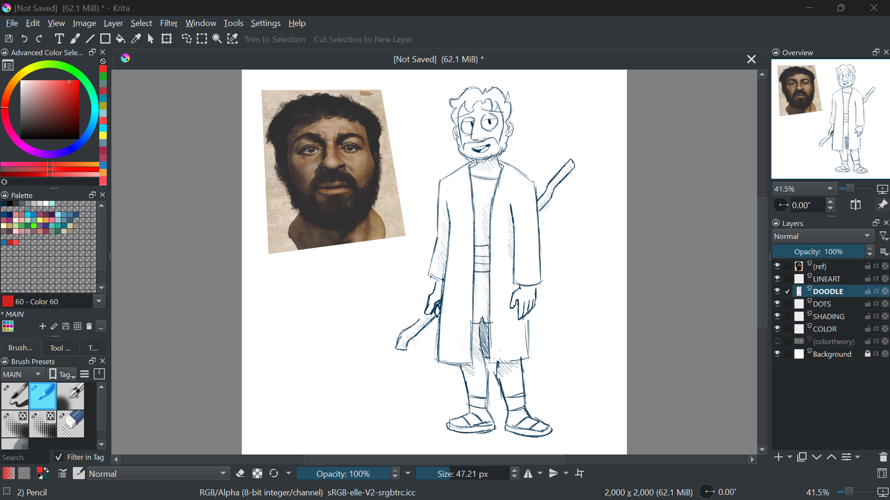Click Cut Selection to New Layer

(363, 40)
